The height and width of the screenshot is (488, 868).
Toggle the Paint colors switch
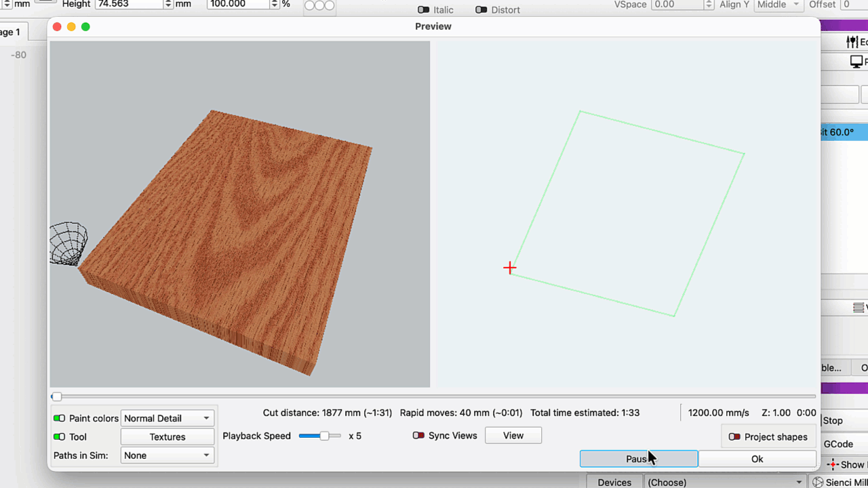[59, 418]
